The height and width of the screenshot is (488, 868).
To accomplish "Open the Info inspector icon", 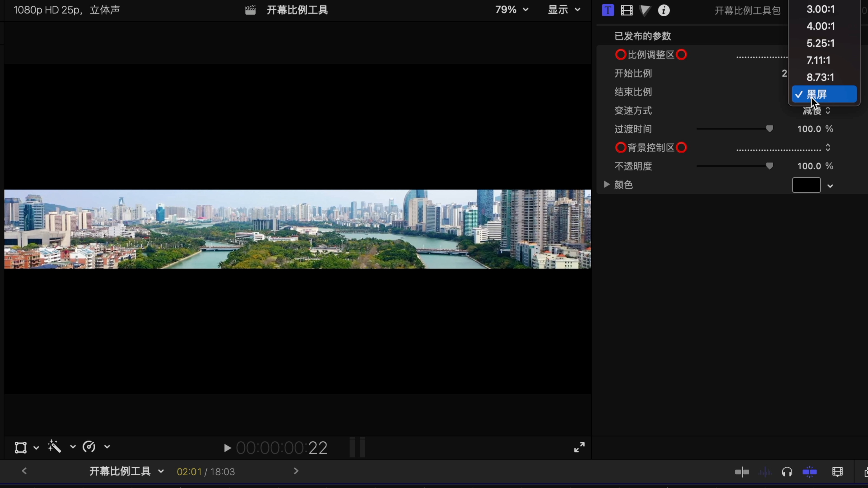I will pos(664,10).
